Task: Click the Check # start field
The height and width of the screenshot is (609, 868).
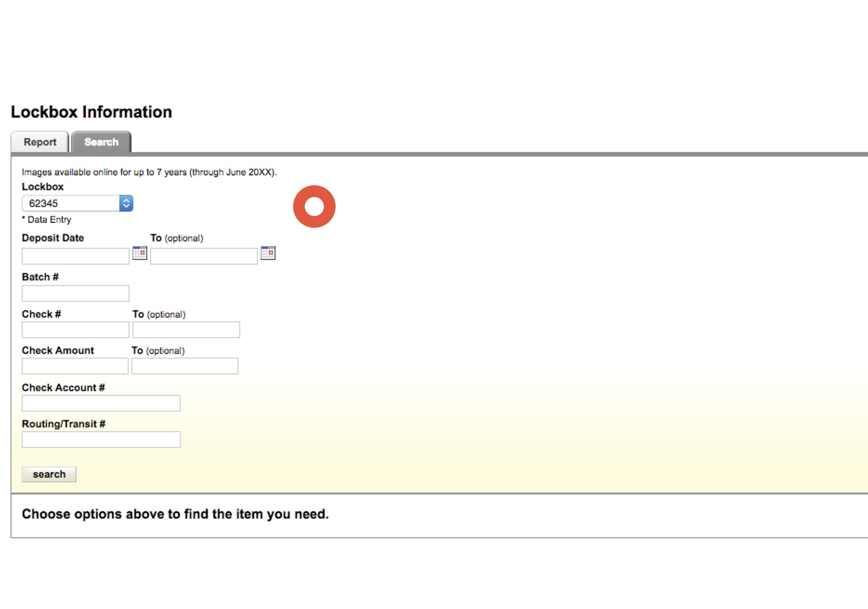Action: pos(76,330)
